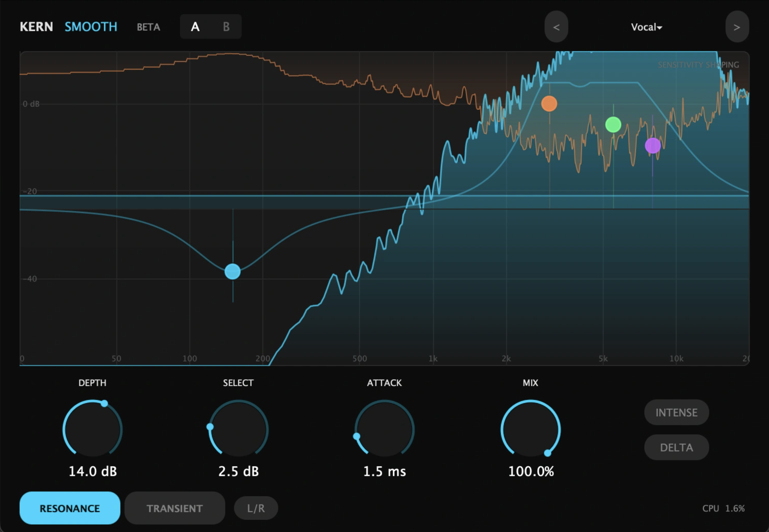Viewport: 769px width, 532px height.
Task: Click the Mix knob
Action: 530,430
